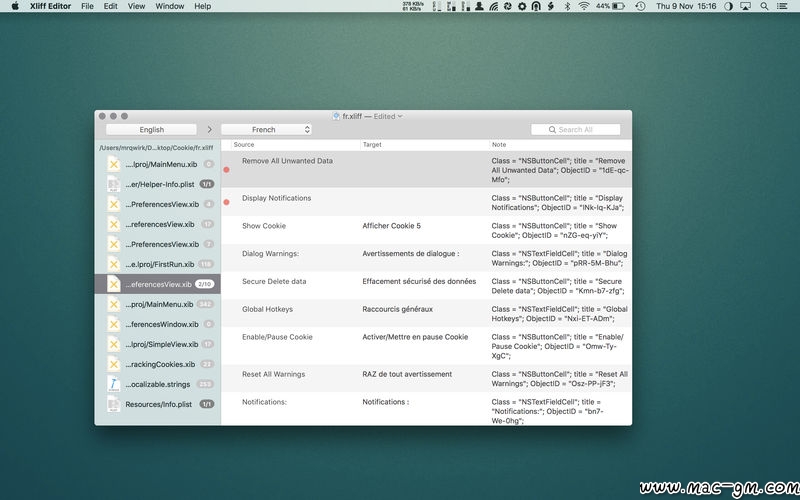800x500 pixels.
Task: Click the 'Afficher Cookie 5' target cell
Action: [x=391, y=226]
